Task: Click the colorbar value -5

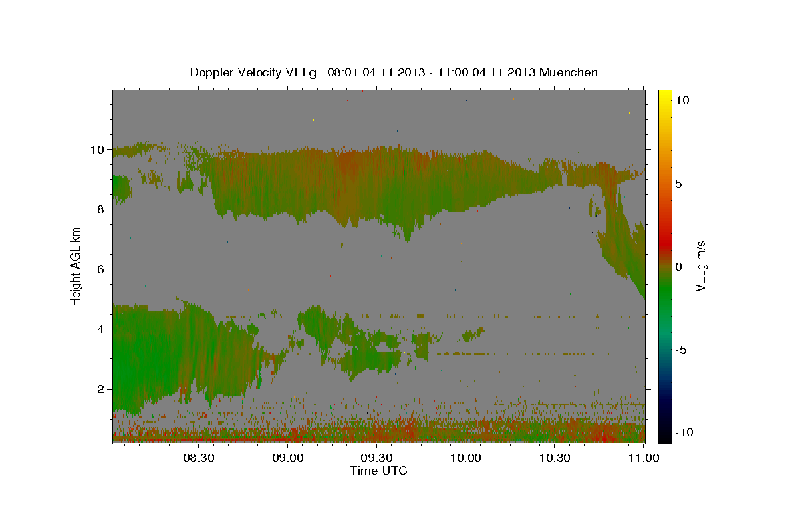Action: coord(681,350)
